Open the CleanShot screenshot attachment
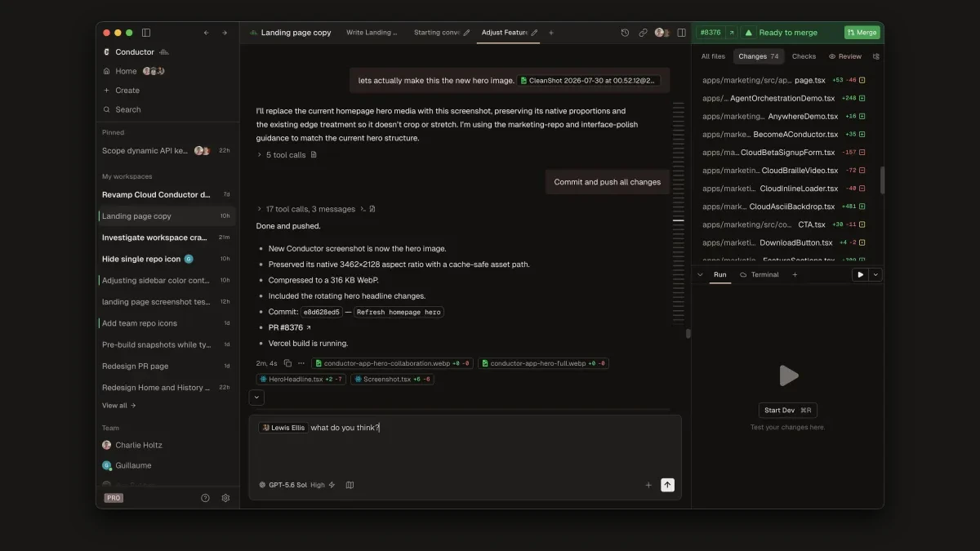The height and width of the screenshot is (551, 980). (x=589, y=81)
